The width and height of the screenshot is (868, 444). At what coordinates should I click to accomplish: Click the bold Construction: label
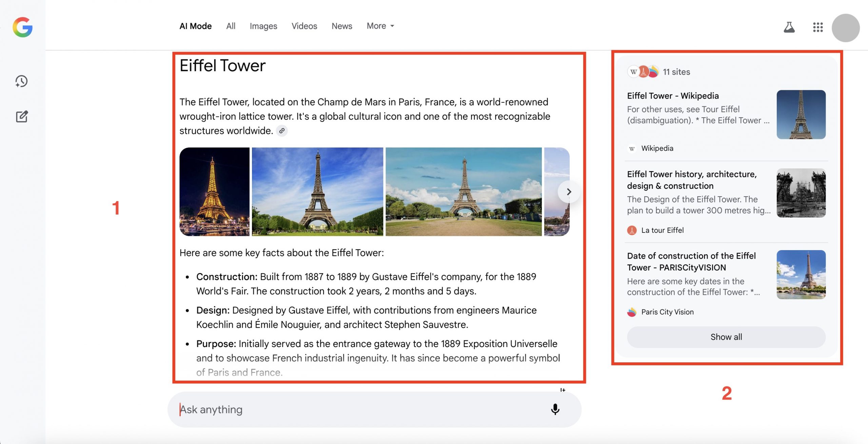point(227,277)
